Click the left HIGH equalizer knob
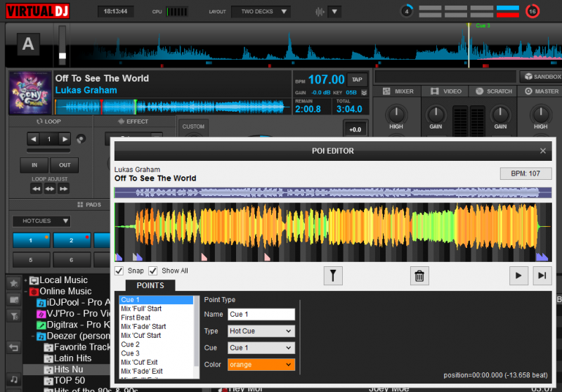This screenshot has width=562, height=392. (396, 115)
